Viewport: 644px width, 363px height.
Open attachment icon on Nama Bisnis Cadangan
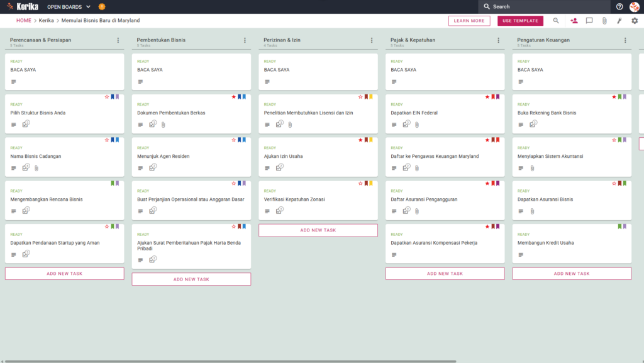coord(36,168)
